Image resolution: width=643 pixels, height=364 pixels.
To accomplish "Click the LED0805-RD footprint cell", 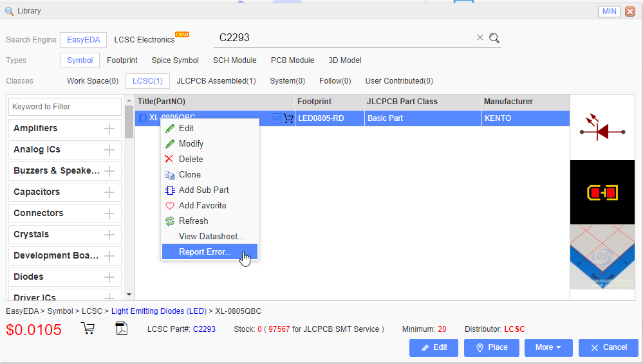I will (330, 118).
